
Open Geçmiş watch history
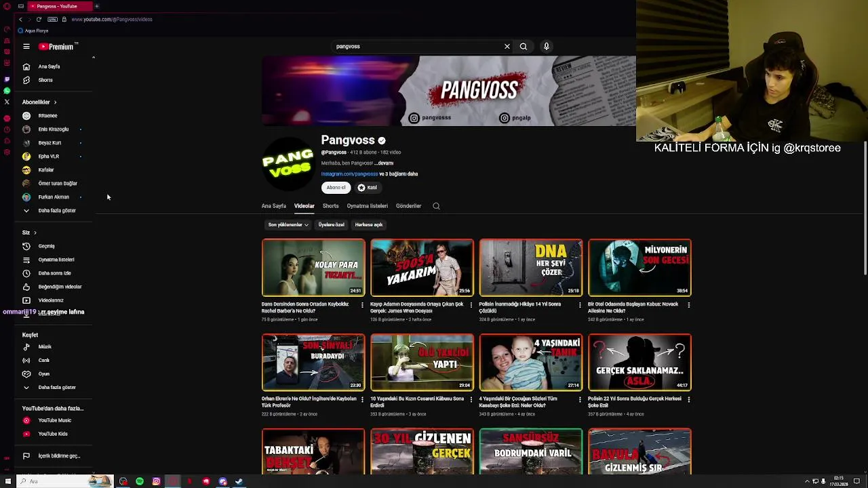click(x=46, y=246)
